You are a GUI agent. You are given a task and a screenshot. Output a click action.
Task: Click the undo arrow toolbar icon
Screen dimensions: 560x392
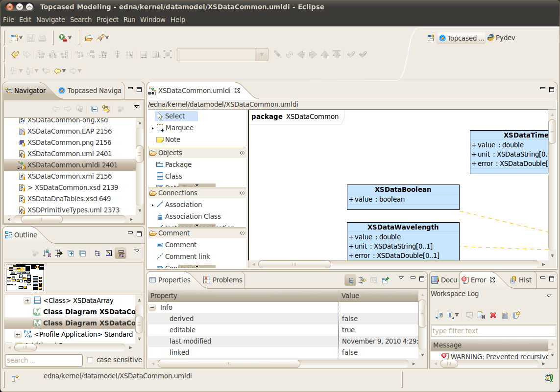(15, 54)
